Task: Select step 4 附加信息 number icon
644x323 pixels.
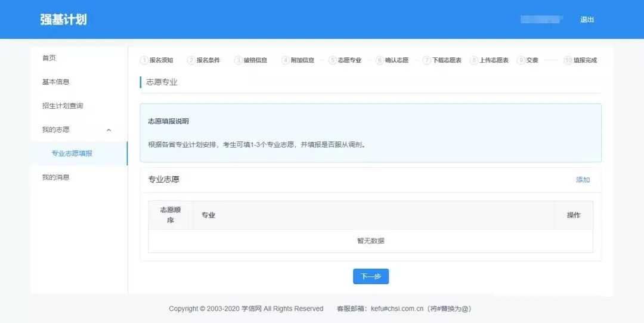Action: [285, 60]
